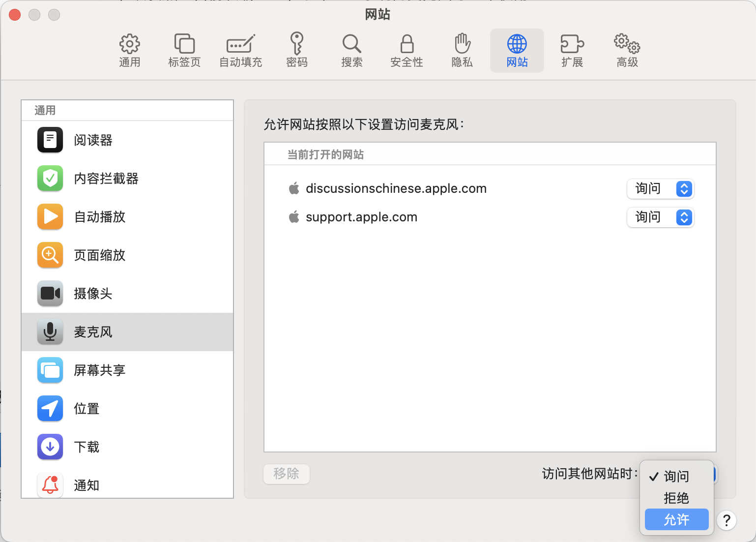Open permission dropdown for discussionschinese.apple.com
The image size is (756, 542).
[660, 189]
